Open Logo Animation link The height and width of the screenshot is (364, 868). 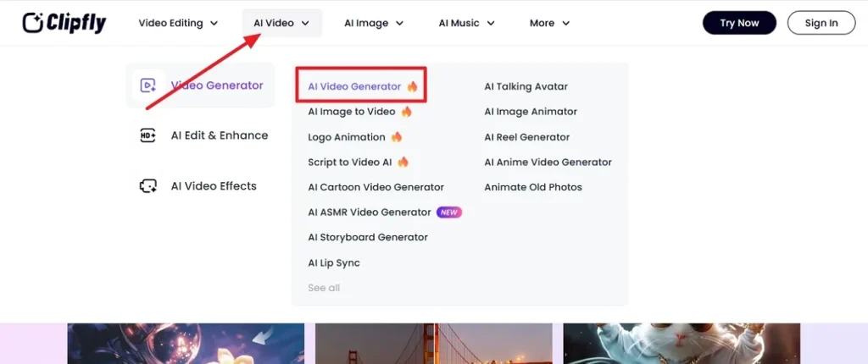(x=347, y=136)
